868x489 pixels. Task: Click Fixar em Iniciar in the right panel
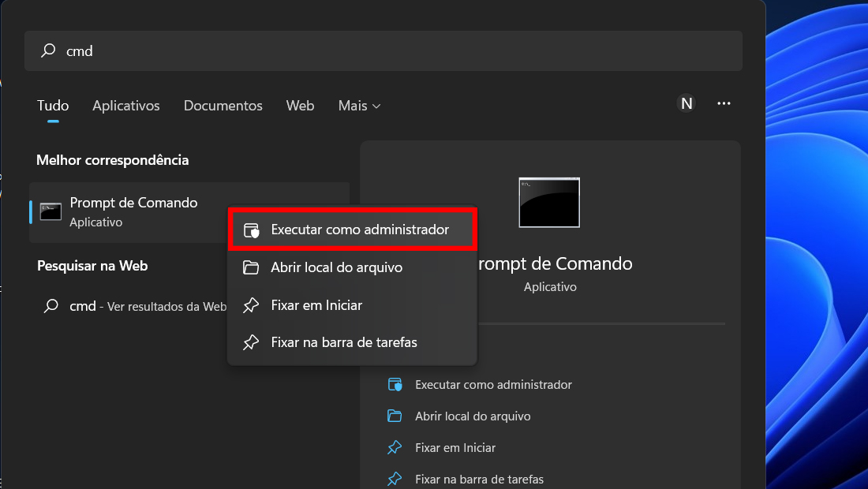(455, 447)
